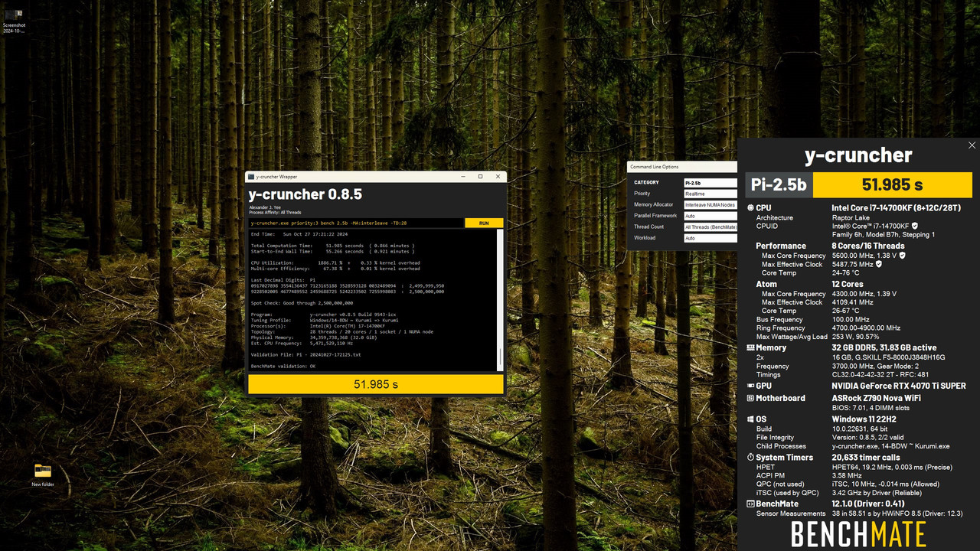Close the y-cruncher Wrapper window
This screenshot has width=980, height=551.
point(497,176)
